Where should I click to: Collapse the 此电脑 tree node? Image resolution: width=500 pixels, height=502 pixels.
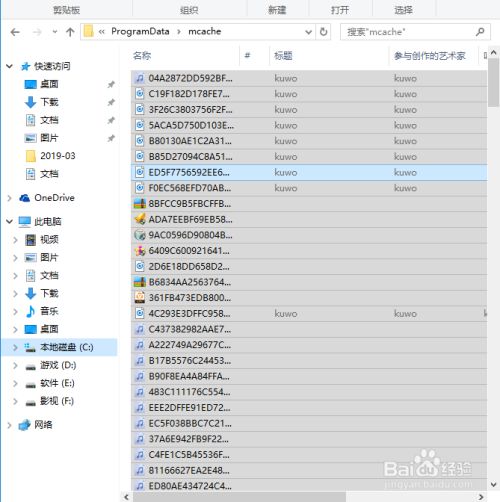coord(10,221)
